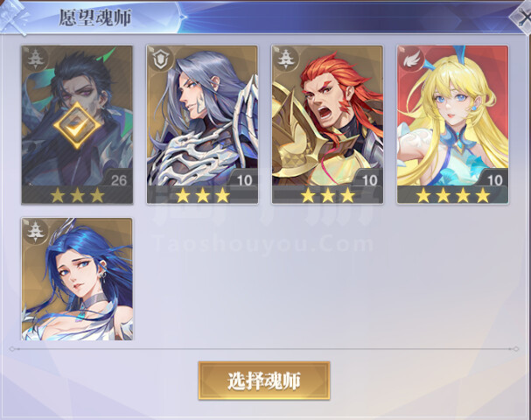
Task: Click the golden checkmark badge on dark-haired hero
Action: (77, 126)
